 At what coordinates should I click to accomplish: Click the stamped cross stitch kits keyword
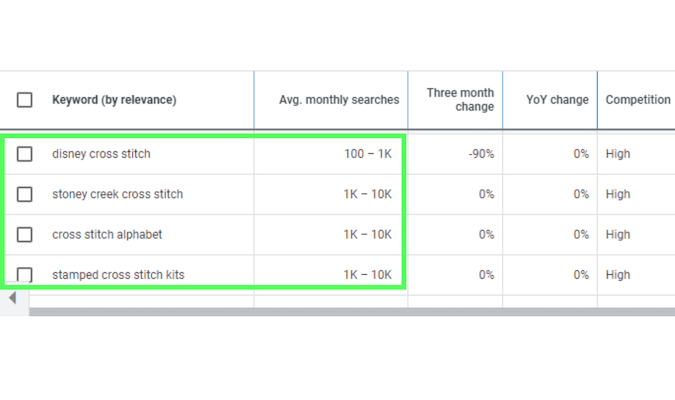118,275
